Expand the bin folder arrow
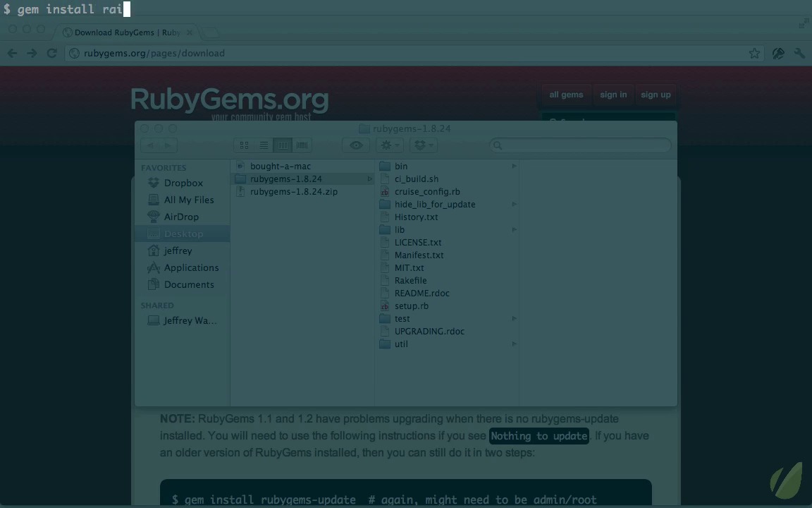Image resolution: width=812 pixels, height=508 pixels. (514, 167)
